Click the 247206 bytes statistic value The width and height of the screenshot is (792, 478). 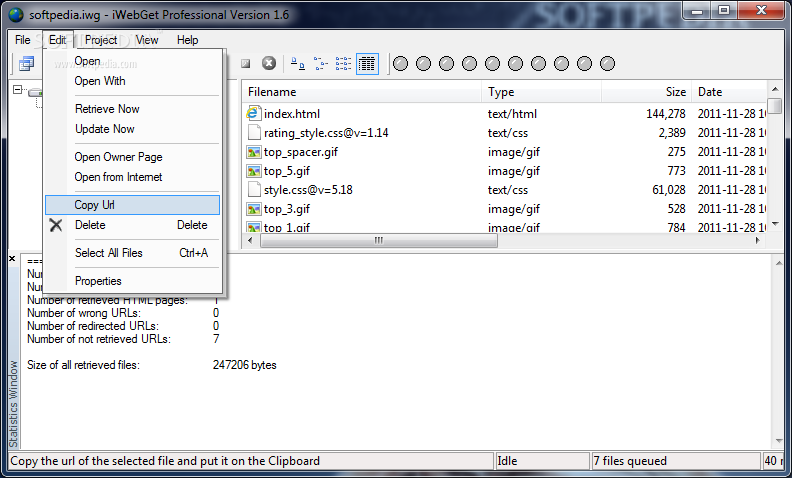click(x=244, y=365)
